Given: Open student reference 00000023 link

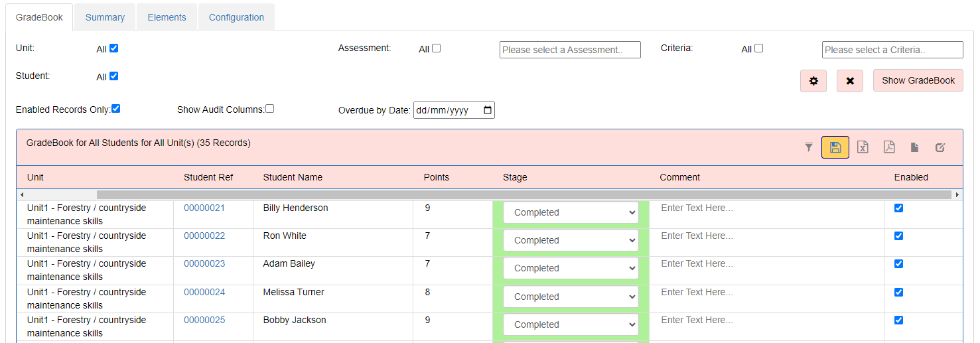Looking at the screenshot, I should tap(204, 263).
